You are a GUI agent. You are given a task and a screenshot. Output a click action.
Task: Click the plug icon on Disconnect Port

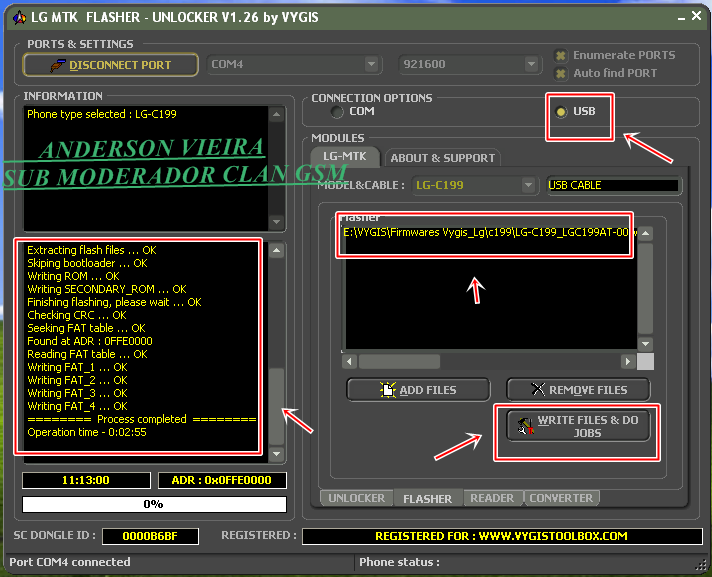pyautogui.click(x=58, y=66)
